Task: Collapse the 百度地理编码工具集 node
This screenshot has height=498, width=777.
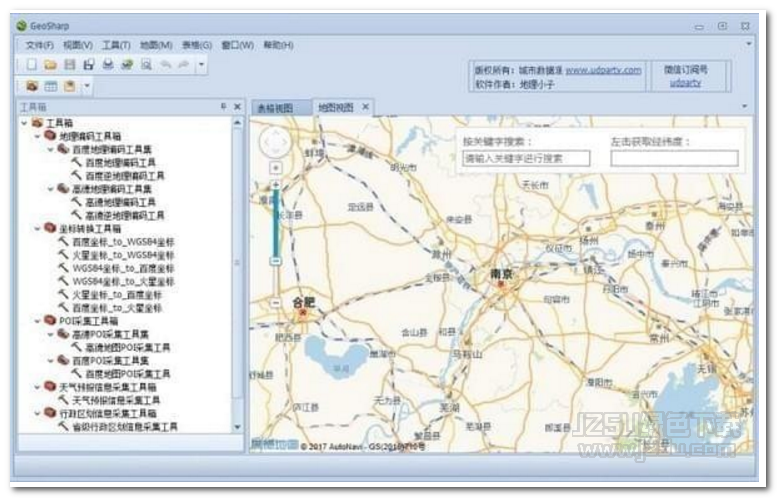Action: pyautogui.click(x=51, y=149)
